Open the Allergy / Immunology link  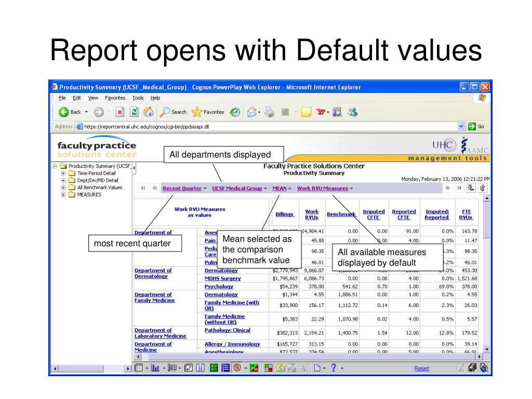pos(232,344)
